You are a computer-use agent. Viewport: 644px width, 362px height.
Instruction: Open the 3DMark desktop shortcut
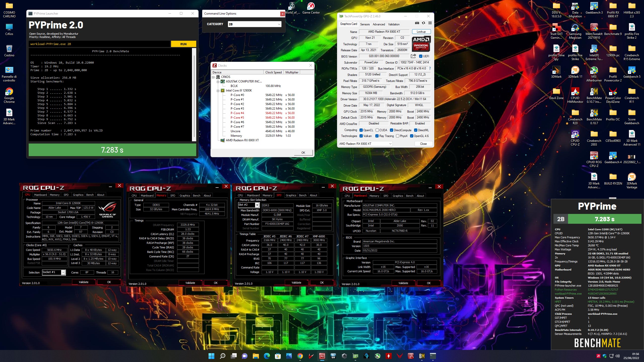556,72
